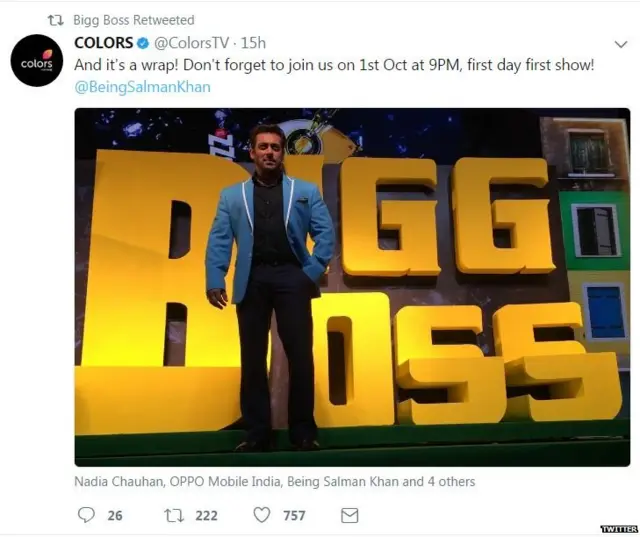Click the 15h tweet timestamp
Viewport: 640px width, 537px height.
click(x=254, y=43)
